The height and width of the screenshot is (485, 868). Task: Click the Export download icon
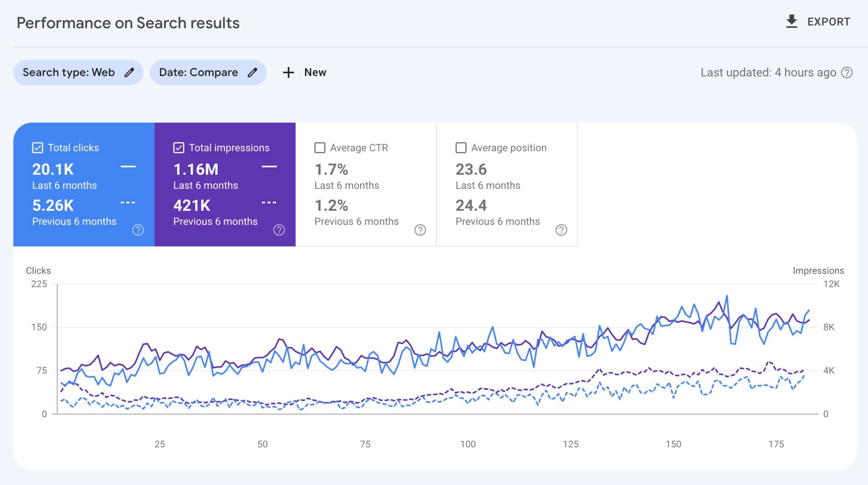click(791, 21)
